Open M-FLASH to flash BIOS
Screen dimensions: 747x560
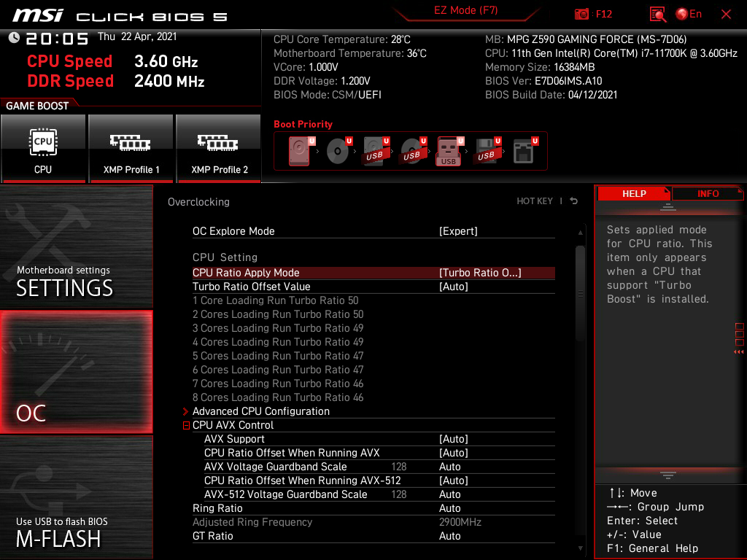[x=76, y=497]
